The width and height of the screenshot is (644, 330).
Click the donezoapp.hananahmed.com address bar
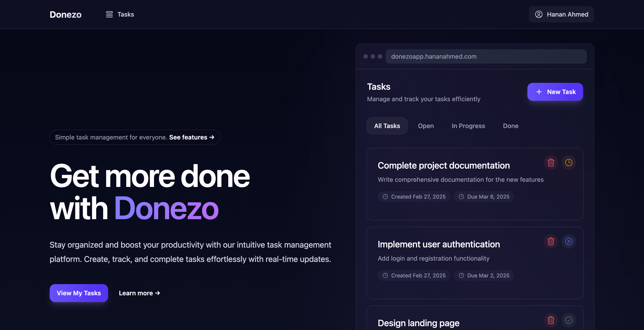(486, 57)
